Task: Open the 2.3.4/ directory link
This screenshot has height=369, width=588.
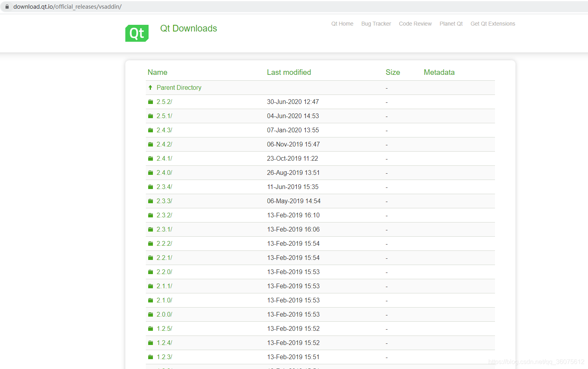Action: click(x=164, y=187)
